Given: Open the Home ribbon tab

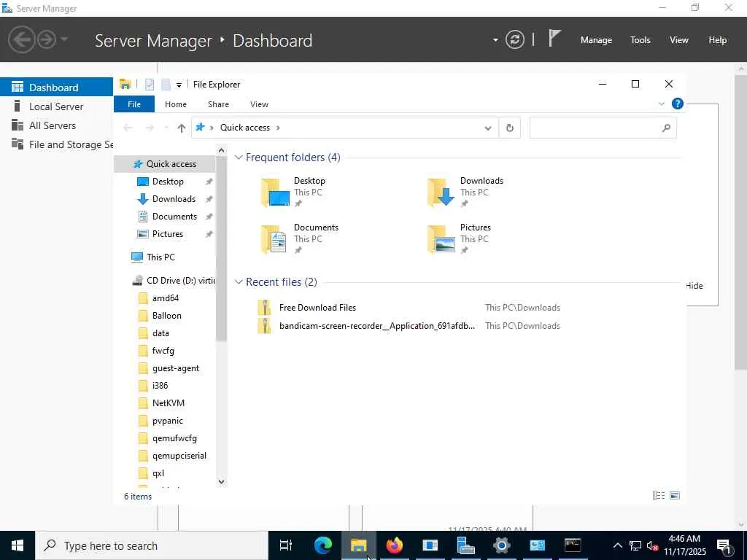Looking at the screenshot, I should pyautogui.click(x=176, y=104).
